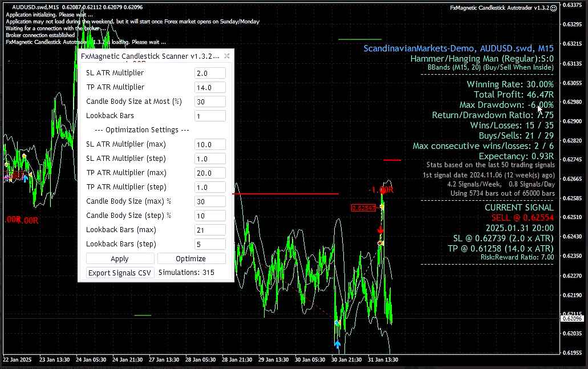Click the Simulations: 315 text
The height and width of the screenshot is (369, 588).
click(186, 273)
